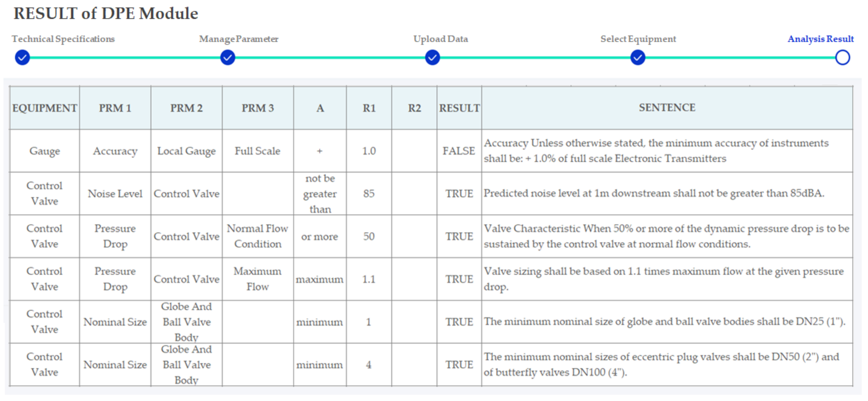Click the Noise Level parameter cell

tap(115, 194)
